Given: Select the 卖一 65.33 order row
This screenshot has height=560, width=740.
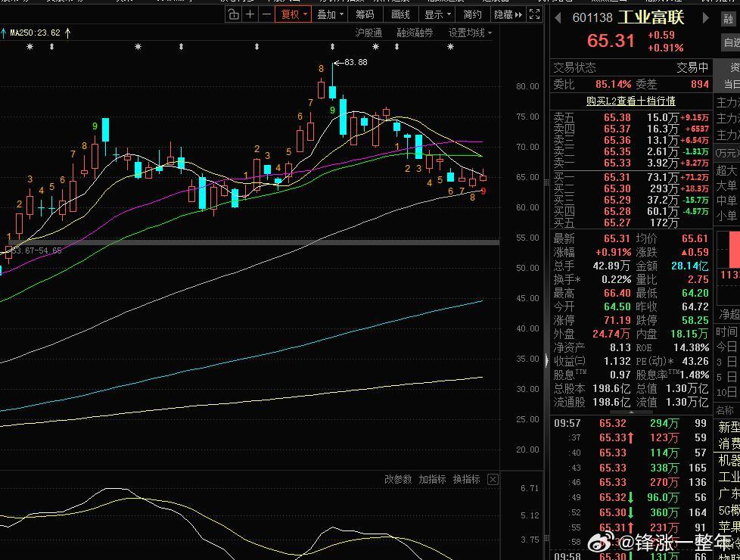Looking at the screenshot, I should (x=631, y=163).
